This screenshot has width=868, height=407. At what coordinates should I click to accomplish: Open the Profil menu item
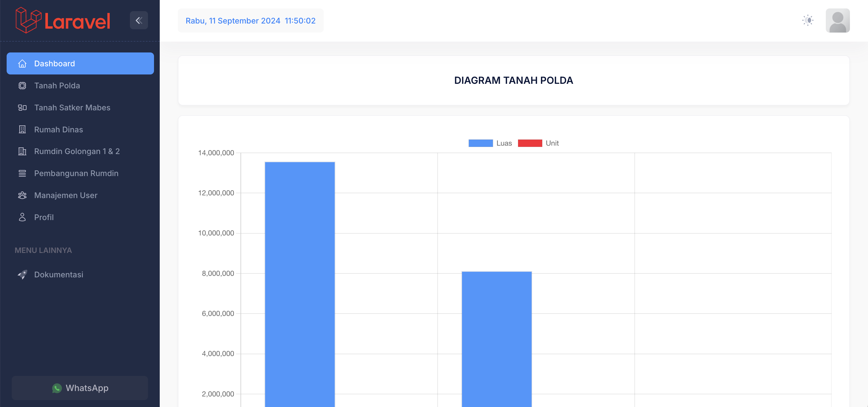point(44,217)
